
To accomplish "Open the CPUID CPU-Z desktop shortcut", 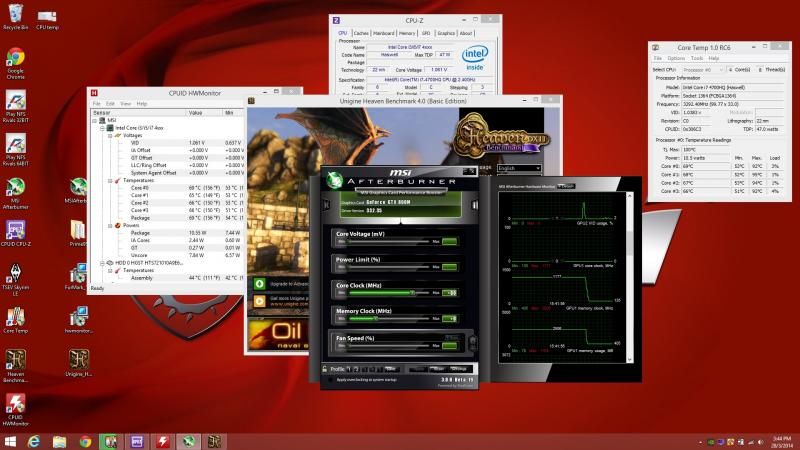I will [x=15, y=231].
